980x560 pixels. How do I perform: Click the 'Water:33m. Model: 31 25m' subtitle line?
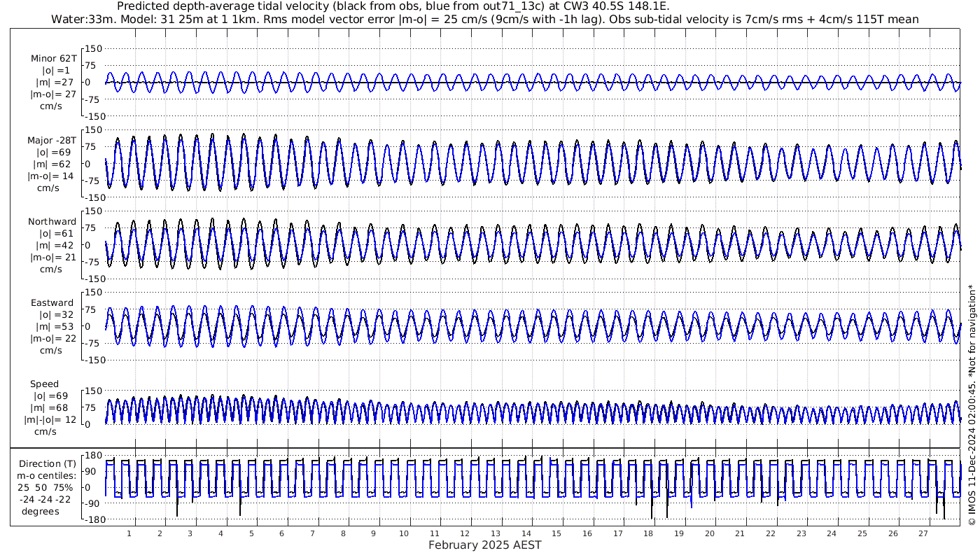485,19
